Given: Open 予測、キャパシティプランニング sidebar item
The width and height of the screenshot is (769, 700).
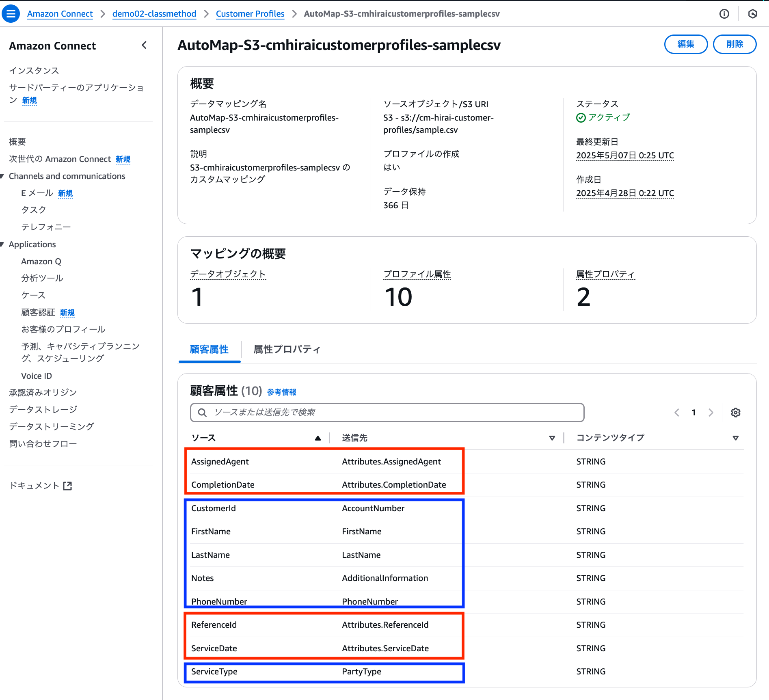Looking at the screenshot, I should tap(80, 352).
